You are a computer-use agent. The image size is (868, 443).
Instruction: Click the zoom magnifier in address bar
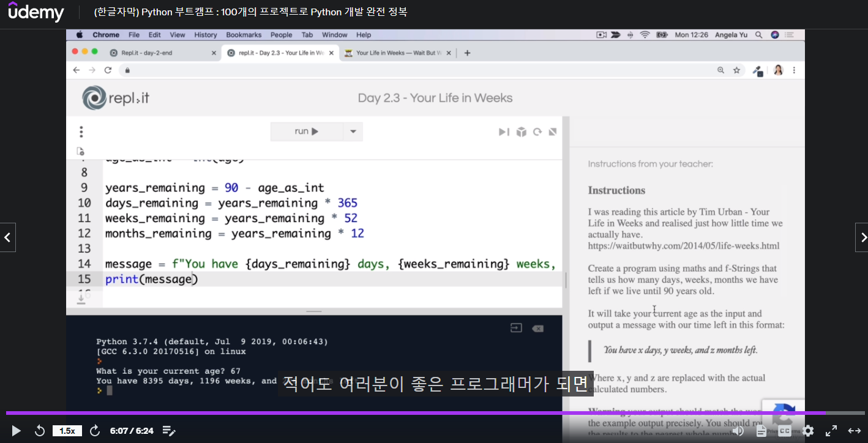(721, 70)
